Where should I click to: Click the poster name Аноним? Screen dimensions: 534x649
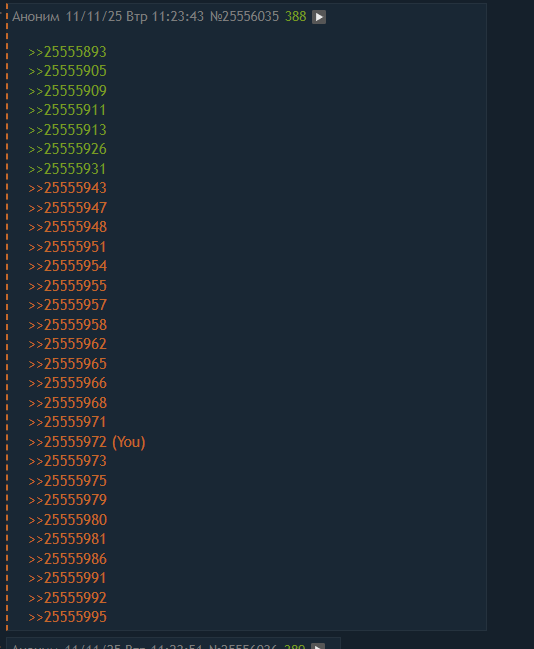tap(36, 17)
